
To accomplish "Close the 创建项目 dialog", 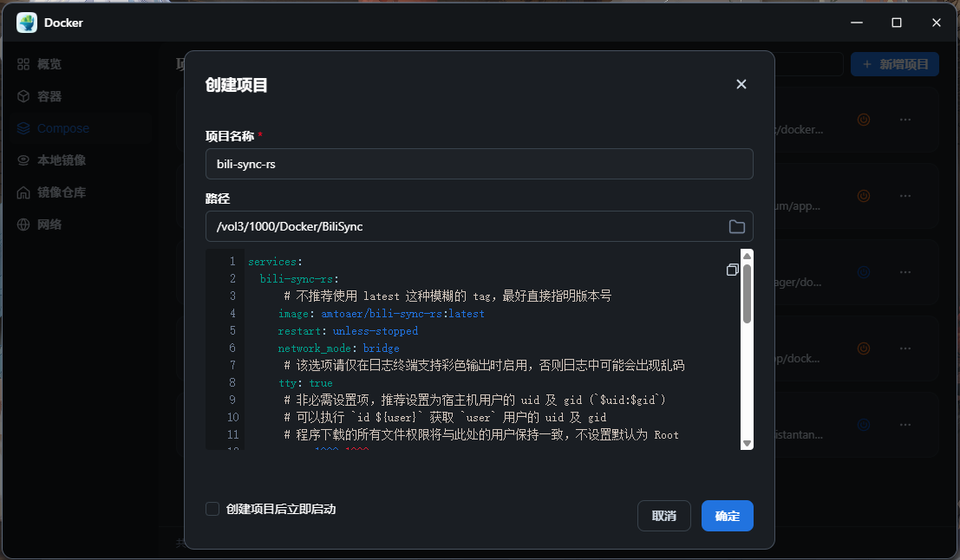I will click(x=741, y=84).
